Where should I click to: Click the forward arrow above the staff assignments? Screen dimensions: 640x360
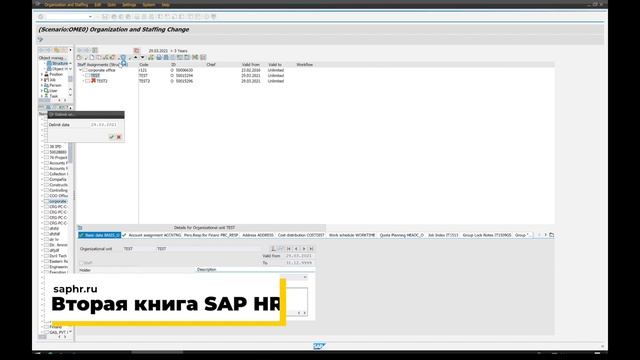[87, 51]
